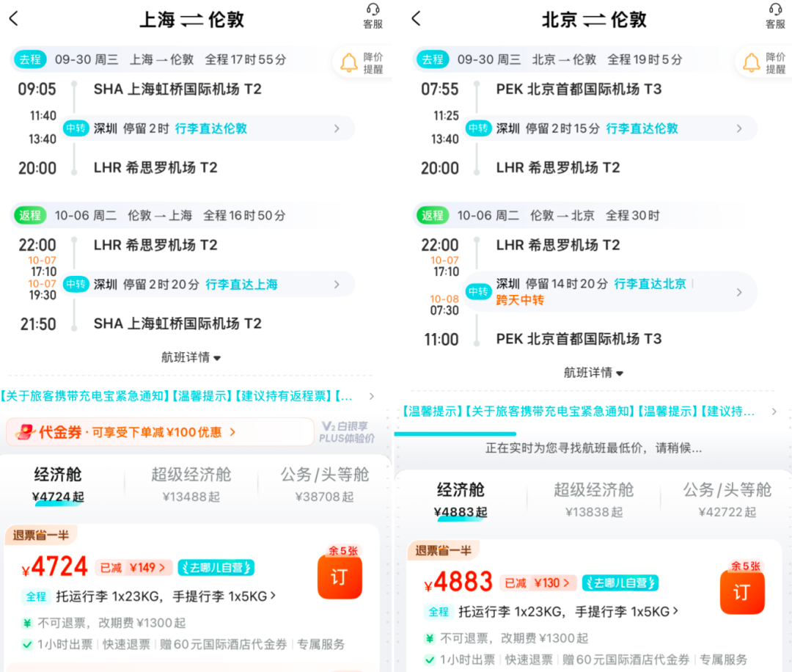The width and height of the screenshot is (792, 672).
Task: Select 超级经济舱 ¥13488起 tab
Action: tap(191, 484)
